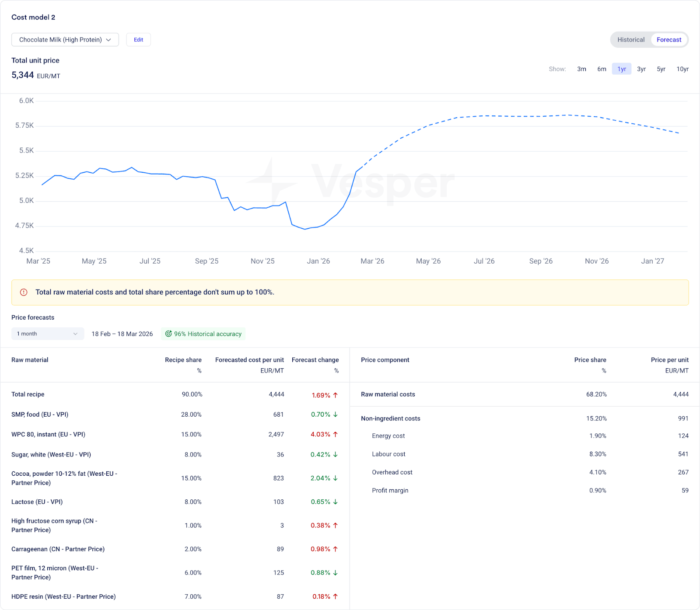
Task: Expand the 1 month forecast period dropdown
Action: [x=47, y=334]
